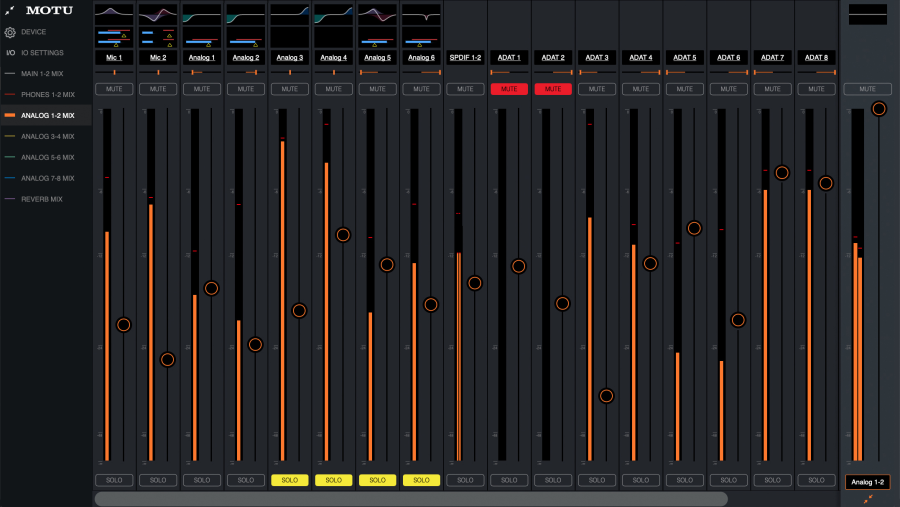The image size is (900, 507).
Task: Open Analog 1 dynamics thumbnail
Action: 202,37
